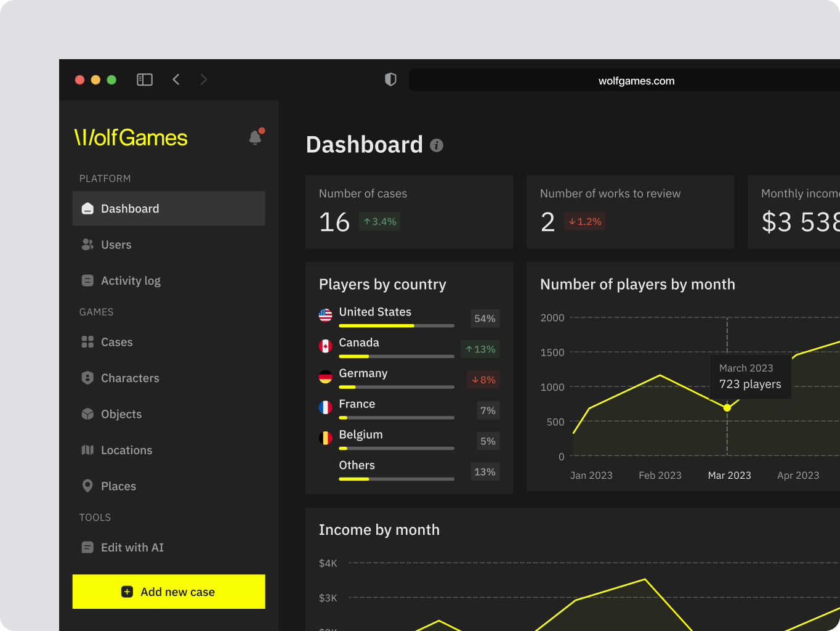This screenshot has height=631, width=840.
Task: Click the Dashboard info tooltip icon
Action: tap(437, 146)
